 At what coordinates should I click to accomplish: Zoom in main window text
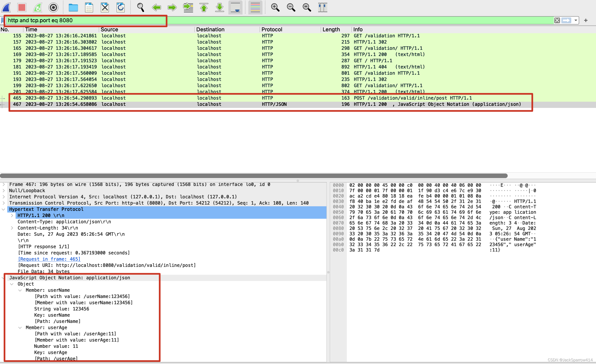click(x=275, y=7)
